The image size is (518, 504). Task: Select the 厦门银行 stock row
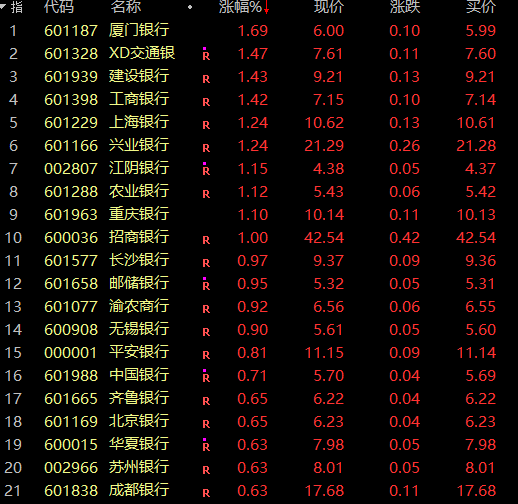coord(259,30)
